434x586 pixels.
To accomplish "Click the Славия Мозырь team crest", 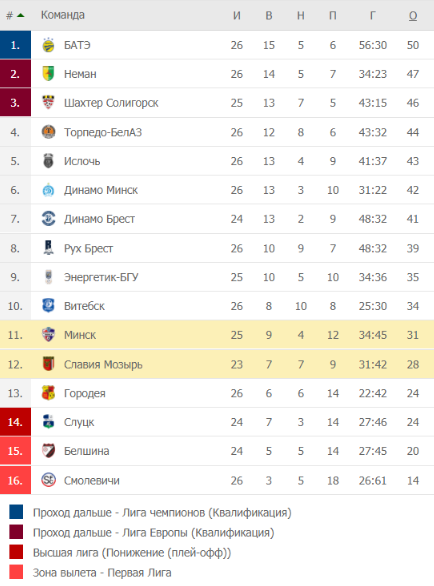I will [x=48, y=364].
